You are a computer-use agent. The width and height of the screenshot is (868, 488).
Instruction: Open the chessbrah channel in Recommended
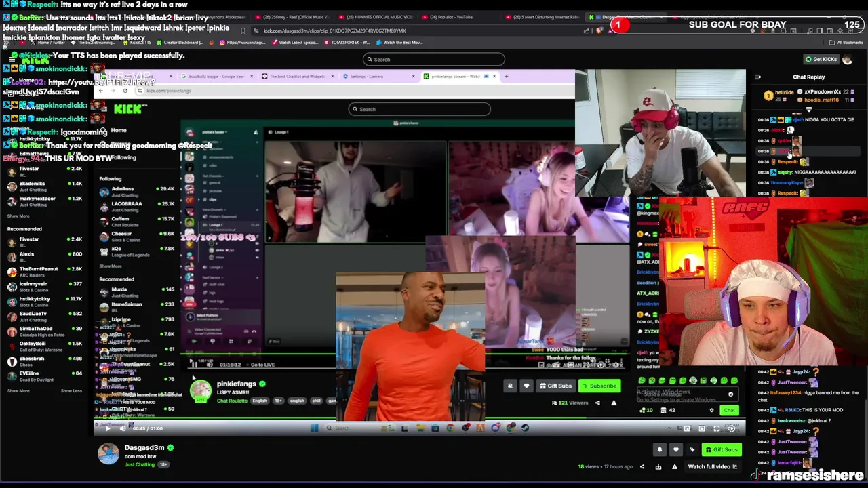coord(44,361)
